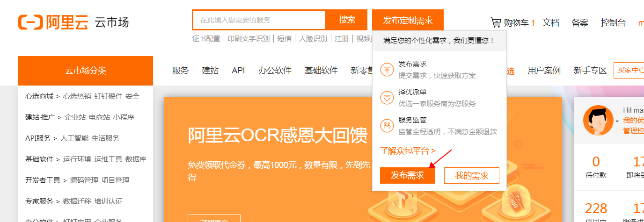The image size is (644, 222).
Task: Open the 企业站 subcategory
Action: [x=75, y=117]
